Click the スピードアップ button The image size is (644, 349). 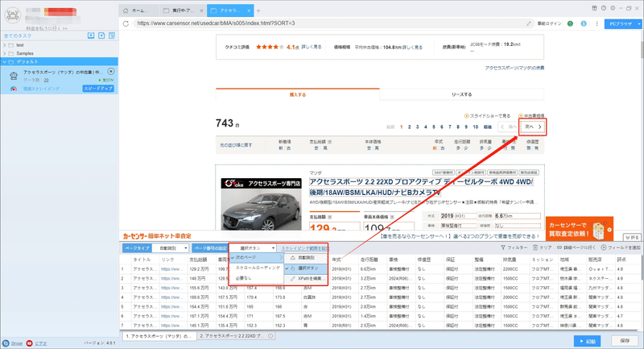tap(98, 89)
